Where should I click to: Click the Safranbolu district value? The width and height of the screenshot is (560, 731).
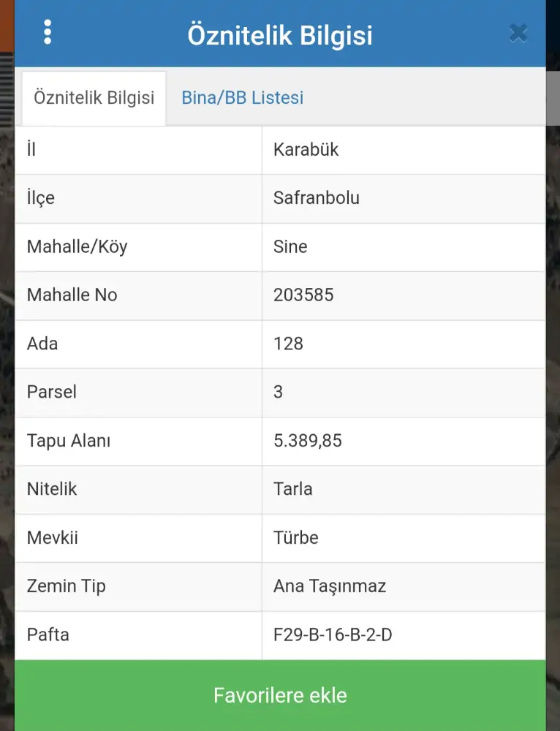(316, 198)
